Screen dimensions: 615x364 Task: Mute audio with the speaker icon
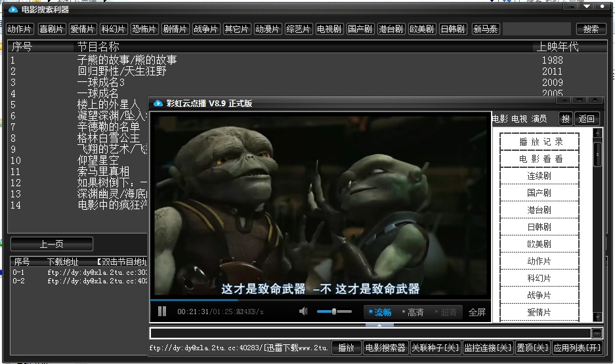(303, 312)
